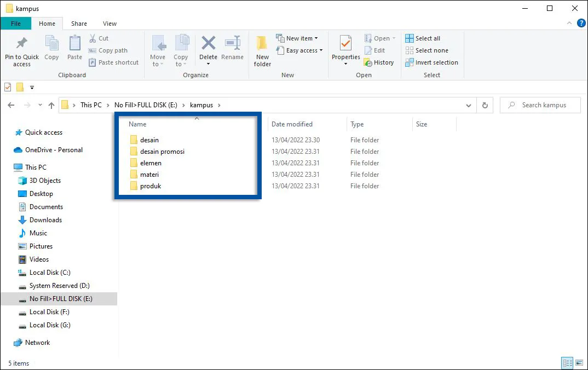Click the Help question mark icon
Viewport: 588px width, 370px height.
coord(581,24)
